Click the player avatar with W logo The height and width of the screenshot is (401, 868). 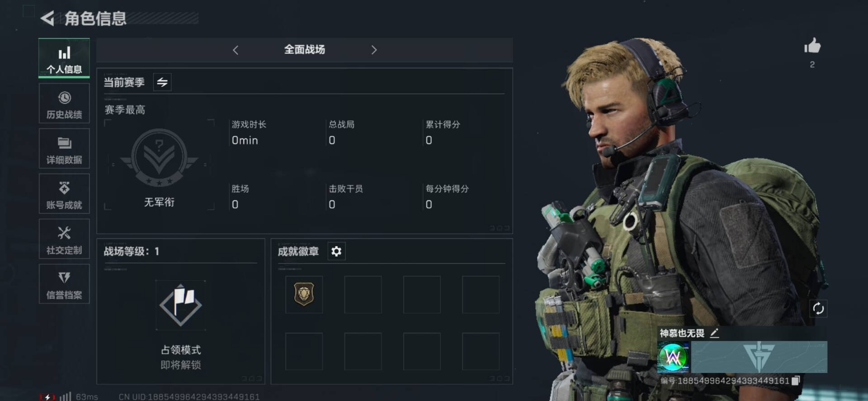673,358
